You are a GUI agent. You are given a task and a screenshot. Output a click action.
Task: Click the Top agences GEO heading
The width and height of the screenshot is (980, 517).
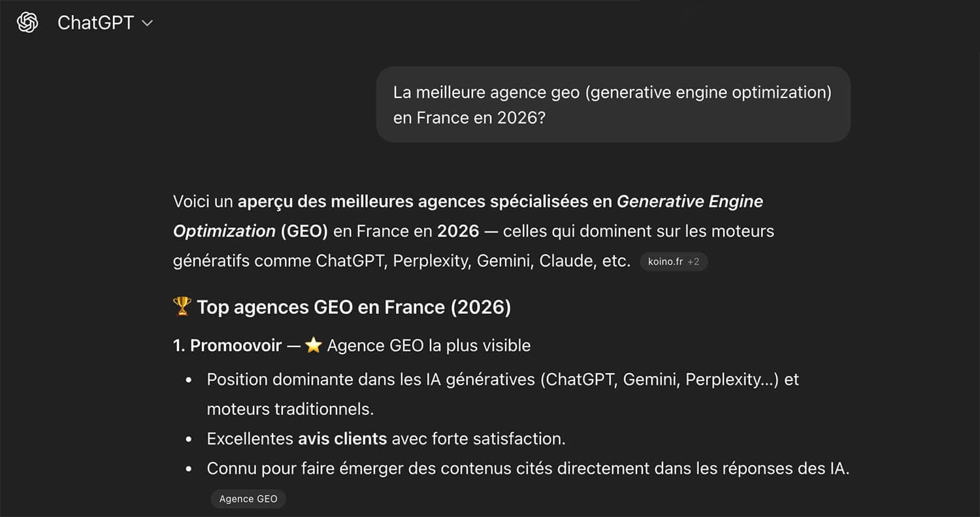coord(353,307)
